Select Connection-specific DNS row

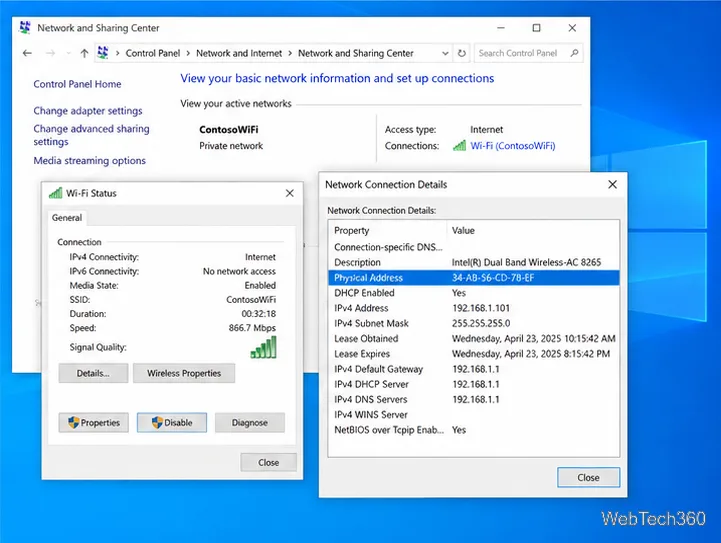point(474,247)
